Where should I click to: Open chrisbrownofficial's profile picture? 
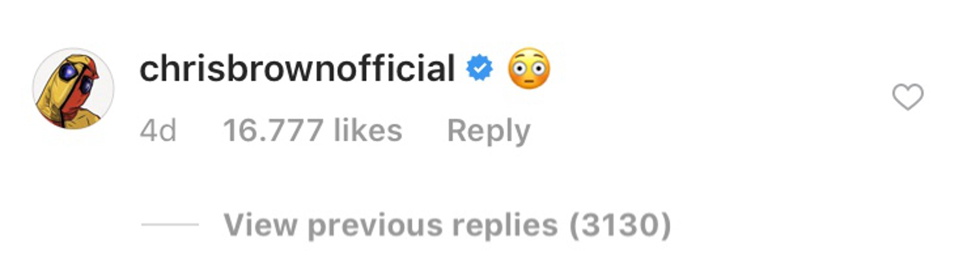click(73, 88)
